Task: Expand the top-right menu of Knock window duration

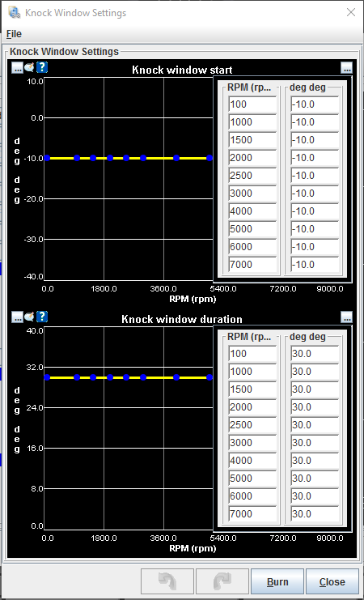Action: (x=346, y=317)
